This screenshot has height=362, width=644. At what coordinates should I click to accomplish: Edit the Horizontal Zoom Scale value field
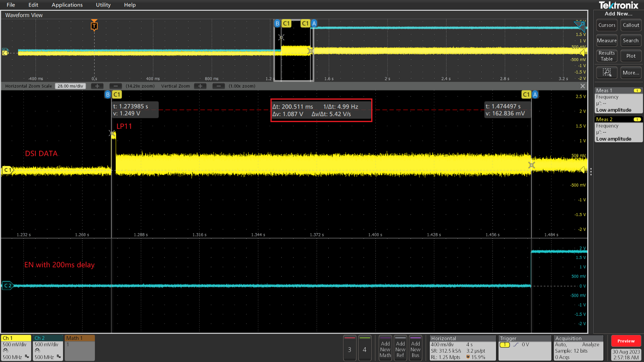tap(70, 86)
